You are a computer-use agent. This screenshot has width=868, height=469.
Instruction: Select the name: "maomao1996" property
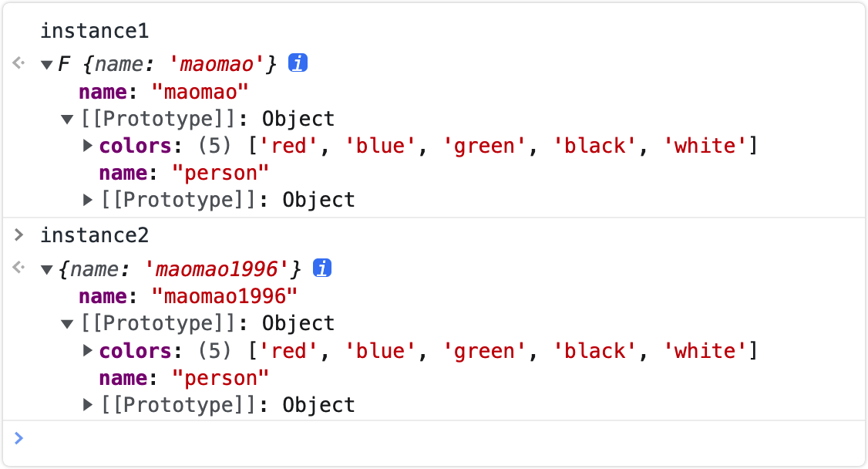(187, 297)
